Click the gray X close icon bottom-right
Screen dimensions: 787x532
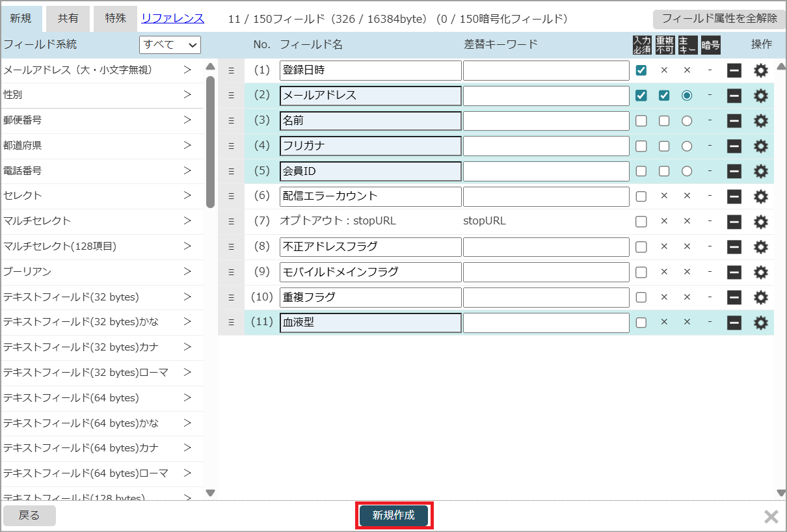(x=771, y=517)
